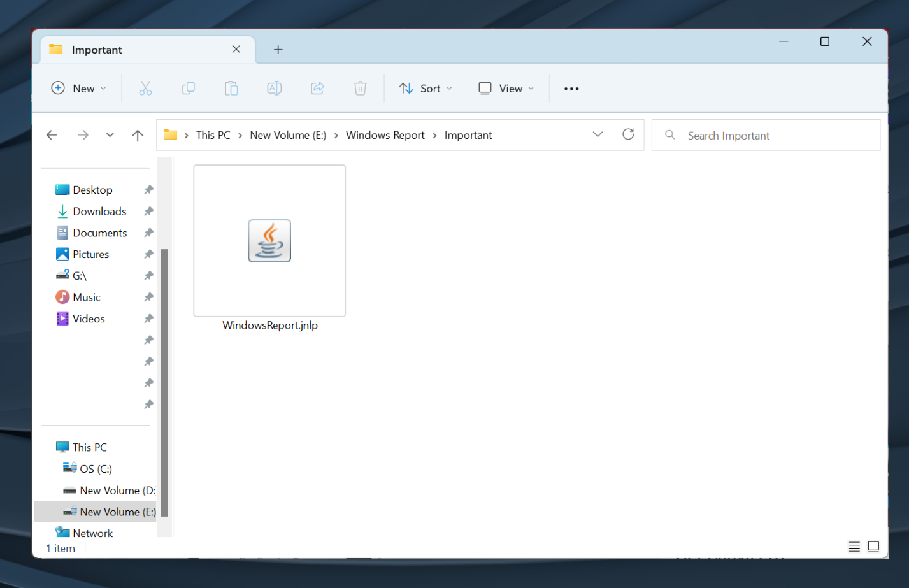Open Documents in quick access

click(99, 233)
